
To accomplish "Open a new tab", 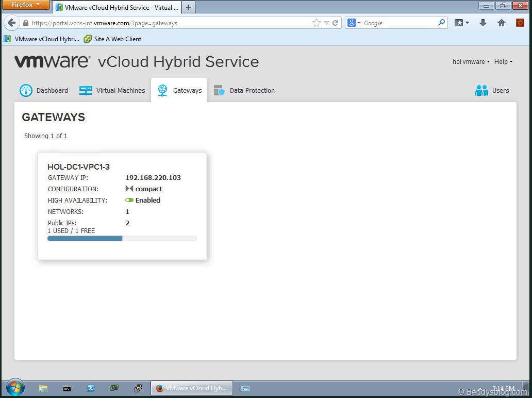I will pos(189,7).
